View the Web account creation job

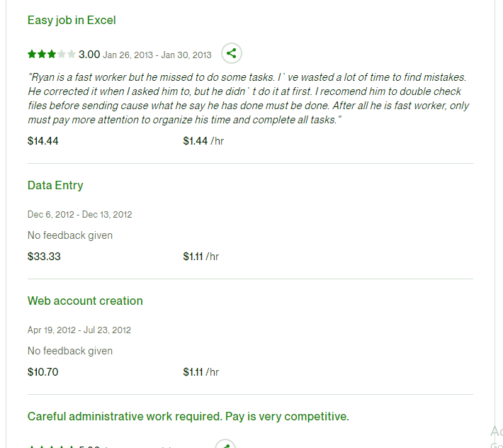click(x=85, y=301)
